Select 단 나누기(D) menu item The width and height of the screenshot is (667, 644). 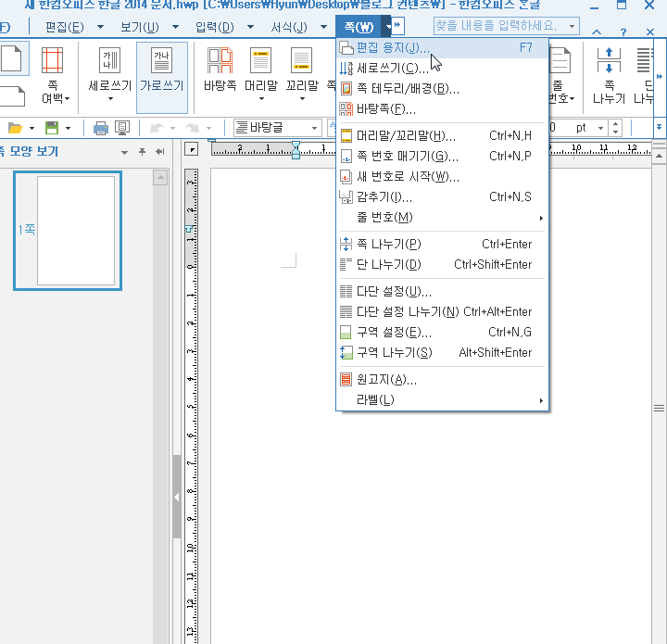pyautogui.click(x=442, y=265)
